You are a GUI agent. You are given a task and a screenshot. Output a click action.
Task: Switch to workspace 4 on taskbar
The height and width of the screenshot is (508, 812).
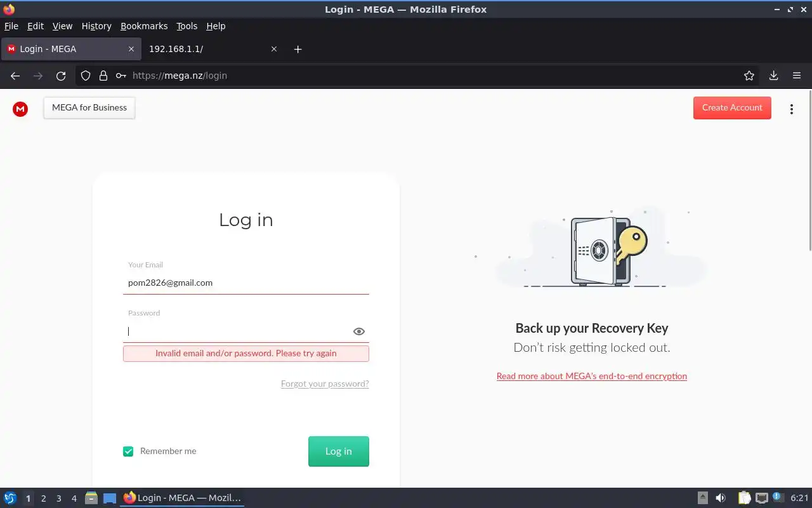coord(74,498)
